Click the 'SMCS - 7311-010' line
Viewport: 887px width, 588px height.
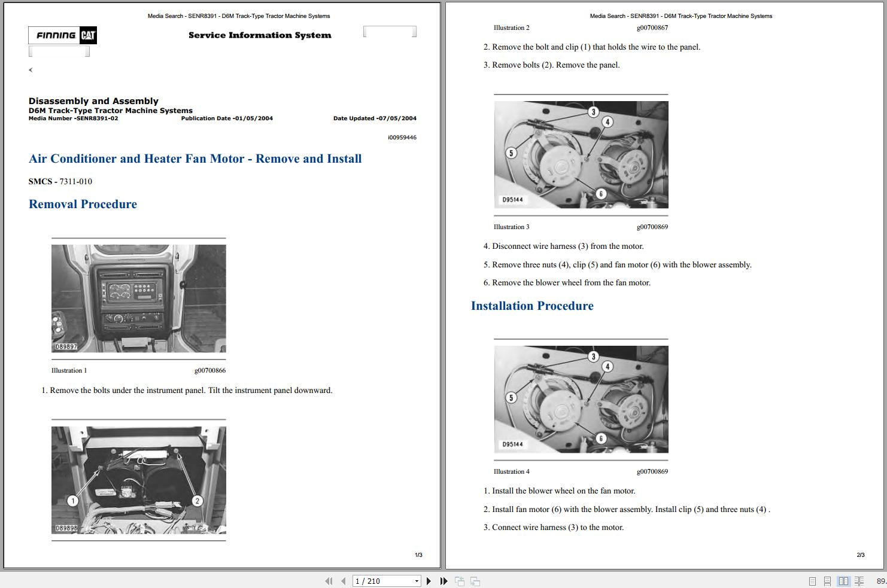(x=60, y=181)
